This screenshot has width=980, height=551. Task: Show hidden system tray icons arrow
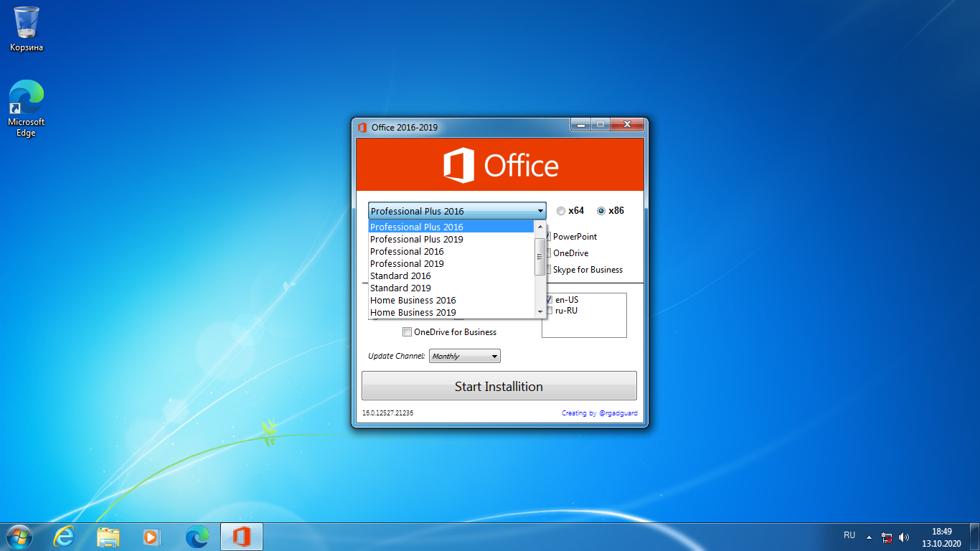point(869,537)
